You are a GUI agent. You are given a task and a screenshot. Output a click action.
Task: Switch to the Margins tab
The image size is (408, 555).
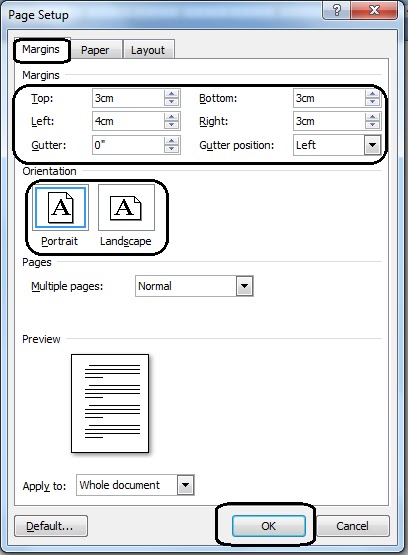click(41, 49)
